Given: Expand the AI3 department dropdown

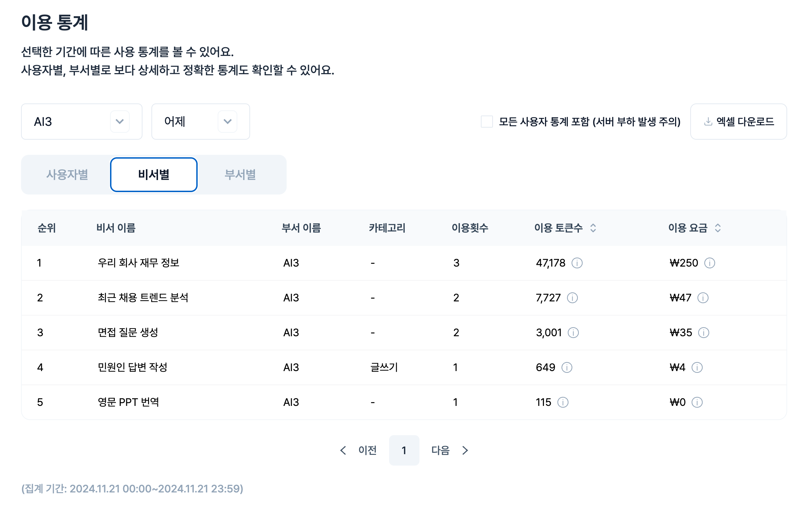Looking at the screenshot, I should pyautogui.click(x=82, y=122).
